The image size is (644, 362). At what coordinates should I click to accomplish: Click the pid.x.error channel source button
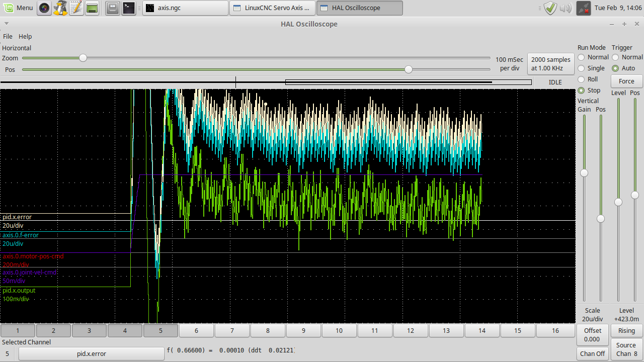pos(92,353)
